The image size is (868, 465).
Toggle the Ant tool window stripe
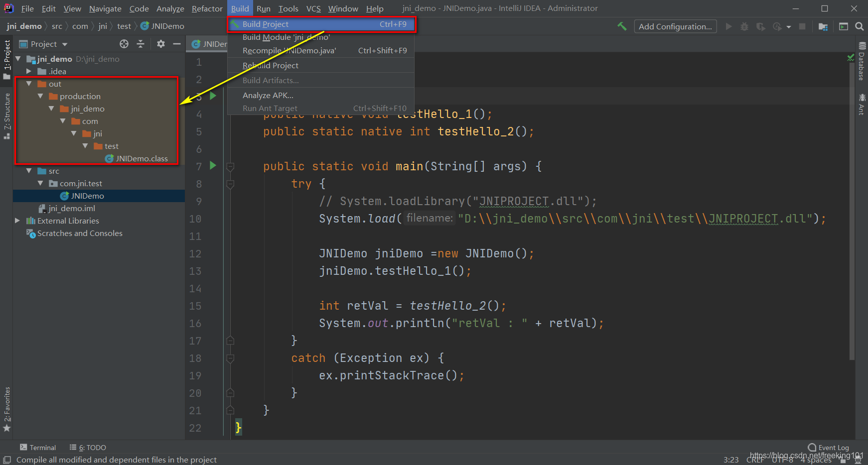click(x=862, y=104)
